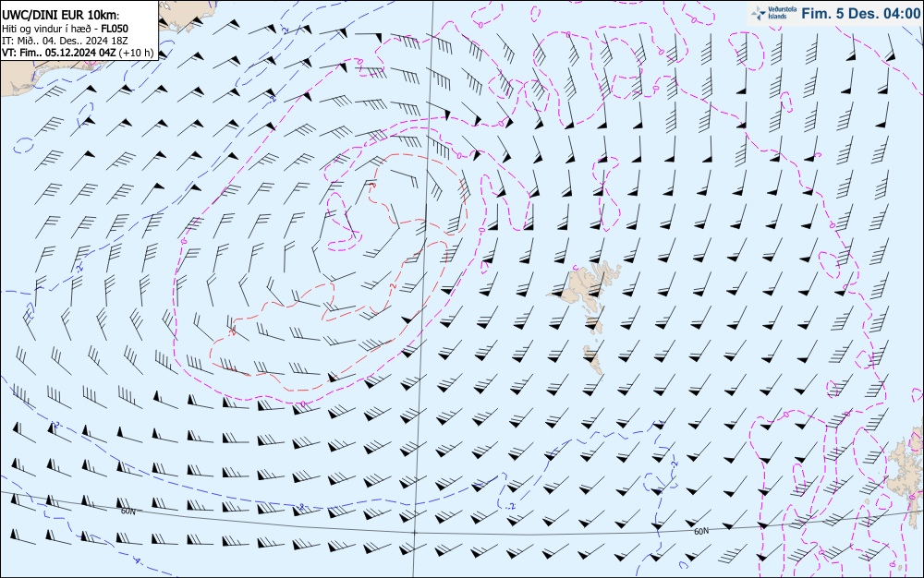924x578 pixels.
Task: Click the 60N latitude label nearest Shetland
Action: 700,532
